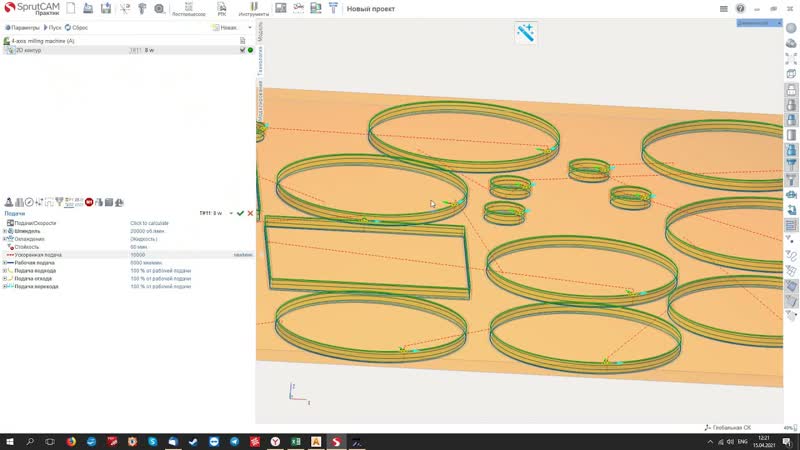
Task: Save the project with the floppy disk icon
Action: coord(106,8)
